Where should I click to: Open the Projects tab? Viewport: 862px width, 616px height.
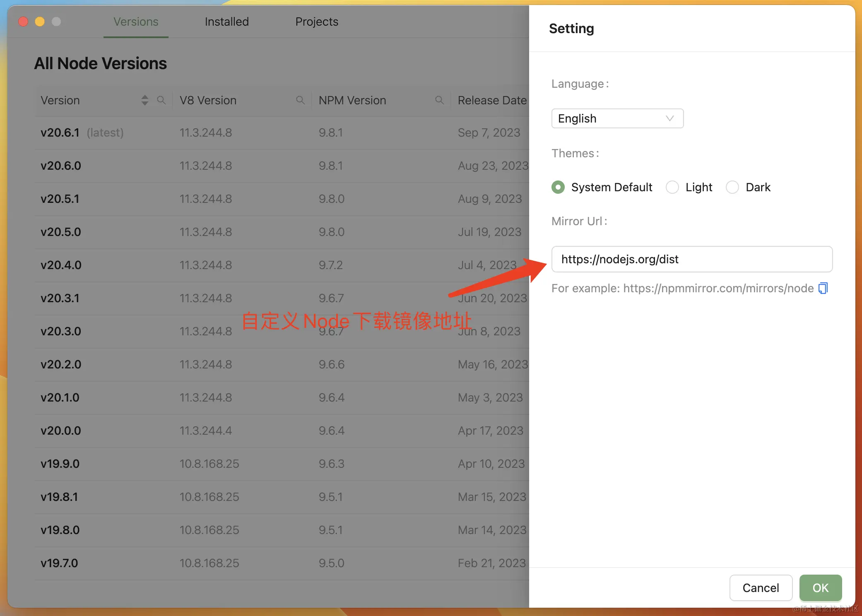click(x=317, y=22)
